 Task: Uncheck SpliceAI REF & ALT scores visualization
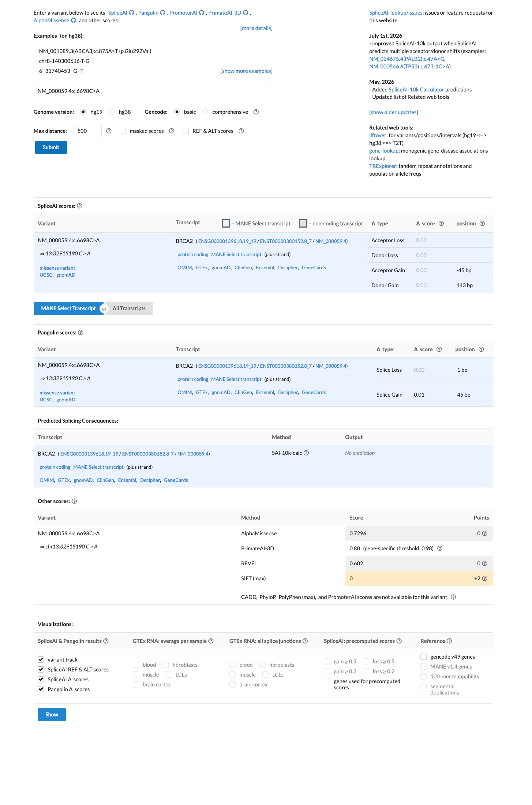click(41, 670)
